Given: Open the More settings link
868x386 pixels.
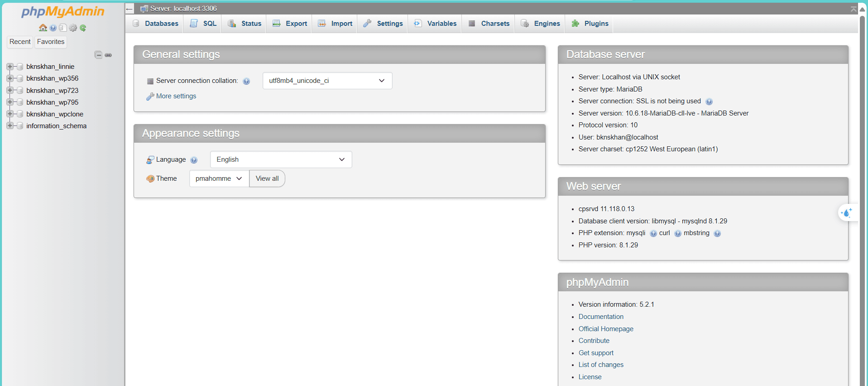Looking at the screenshot, I should point(176,96).
